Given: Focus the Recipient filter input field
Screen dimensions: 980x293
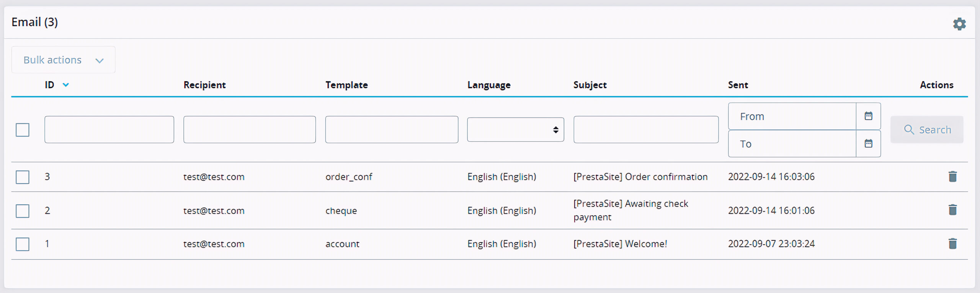Looking at the screenshot, I should [250, 130].
